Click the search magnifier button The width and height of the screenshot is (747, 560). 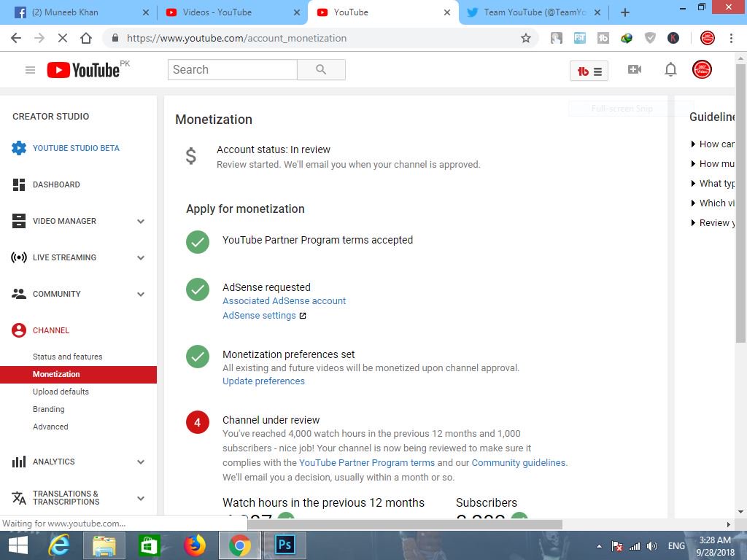click(321, 69)
